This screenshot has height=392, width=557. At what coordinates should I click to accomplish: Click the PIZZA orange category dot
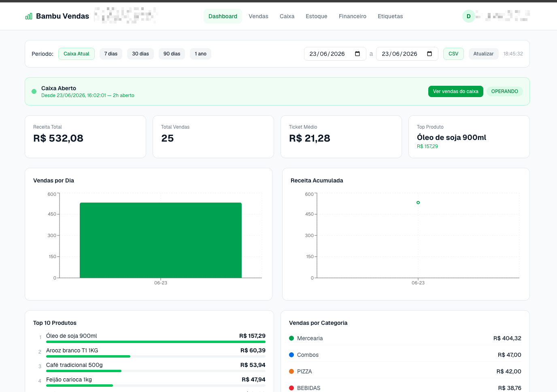click(x=291, y=371)
